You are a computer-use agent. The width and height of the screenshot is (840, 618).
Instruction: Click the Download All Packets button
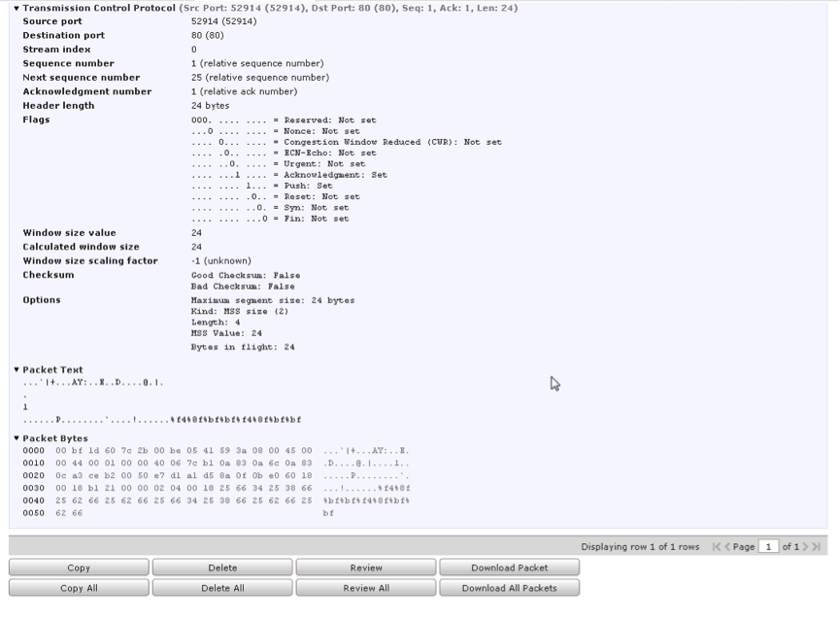(x=510, y=588)
